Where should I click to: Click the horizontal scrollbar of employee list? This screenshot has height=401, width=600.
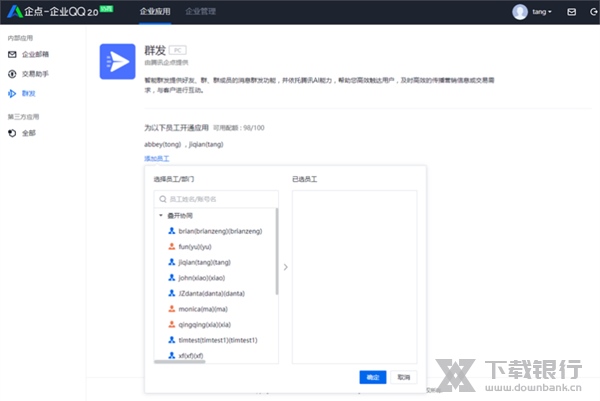pos(180,361)
